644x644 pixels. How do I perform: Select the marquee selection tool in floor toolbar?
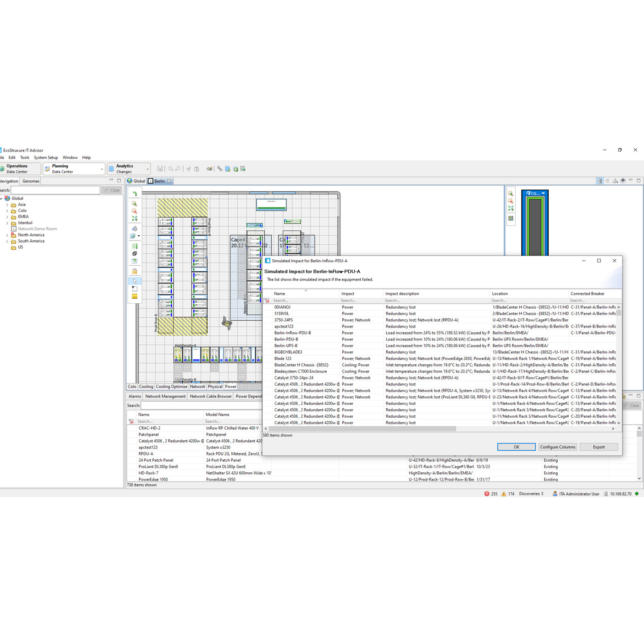click(x=134, y=289)
